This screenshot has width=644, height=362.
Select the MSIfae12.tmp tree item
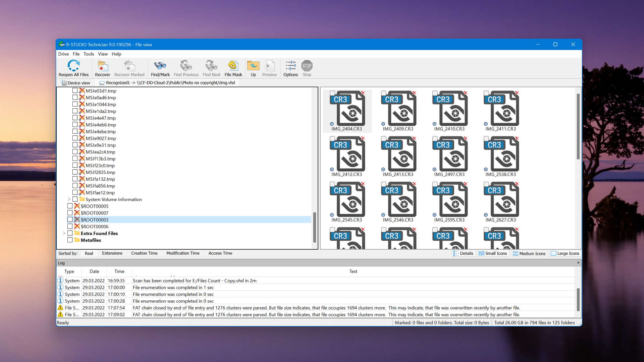pos(100,193)
